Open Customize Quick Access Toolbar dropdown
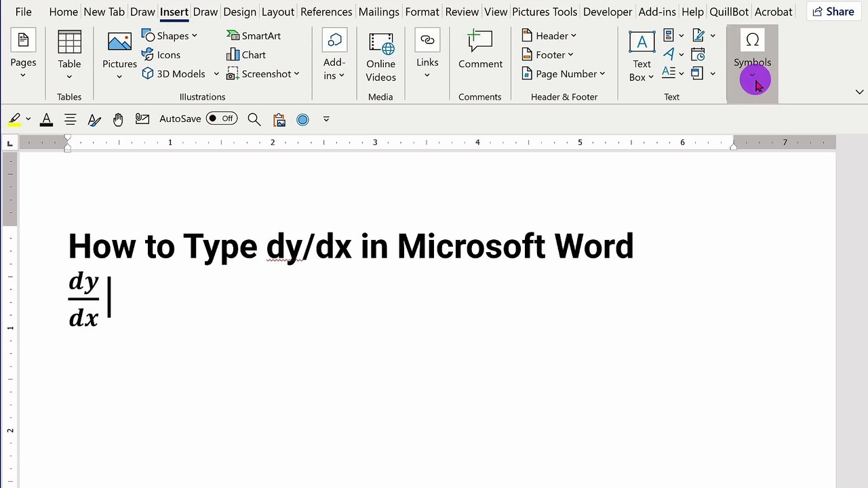This screenshot has height=488, width=868. tap(326, 119)
